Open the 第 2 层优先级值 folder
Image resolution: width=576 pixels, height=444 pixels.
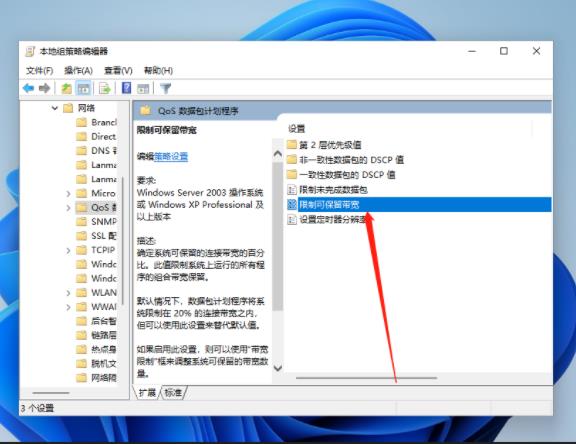(324, 145)
